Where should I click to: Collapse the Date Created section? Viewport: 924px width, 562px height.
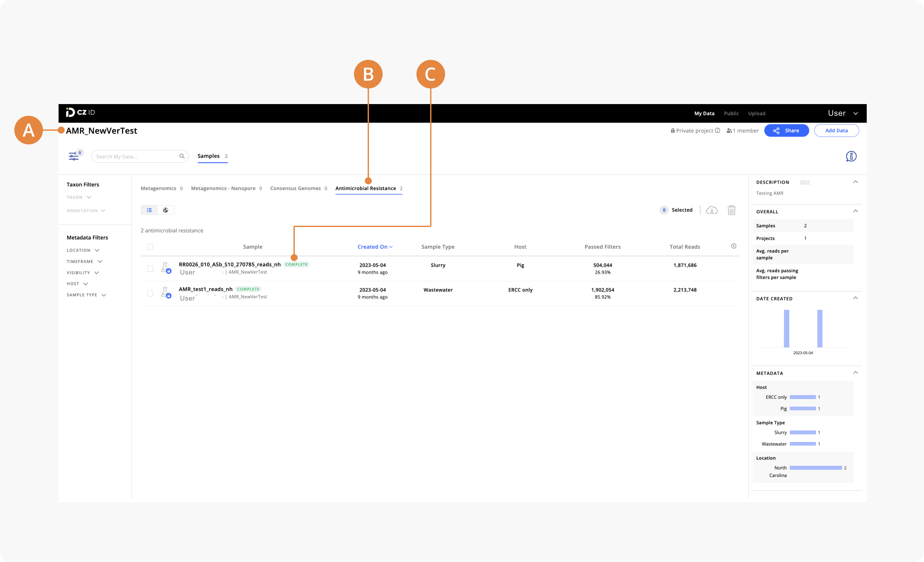point(855,298)
